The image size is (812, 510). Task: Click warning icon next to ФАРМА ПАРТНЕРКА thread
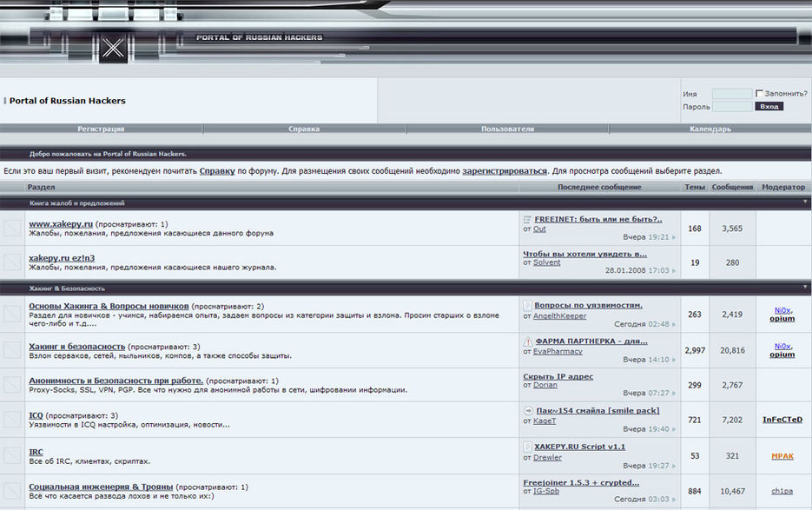point(528,341)
